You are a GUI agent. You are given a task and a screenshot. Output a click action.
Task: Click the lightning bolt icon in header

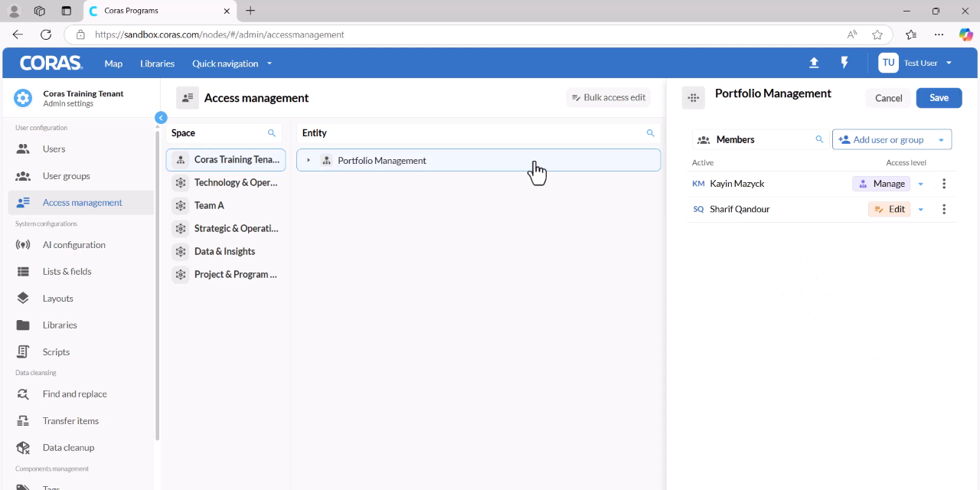pyautogui.click(x=844, y=63)
